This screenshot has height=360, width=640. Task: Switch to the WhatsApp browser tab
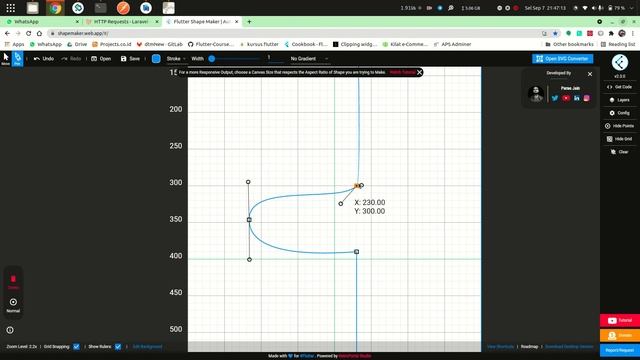41,22
